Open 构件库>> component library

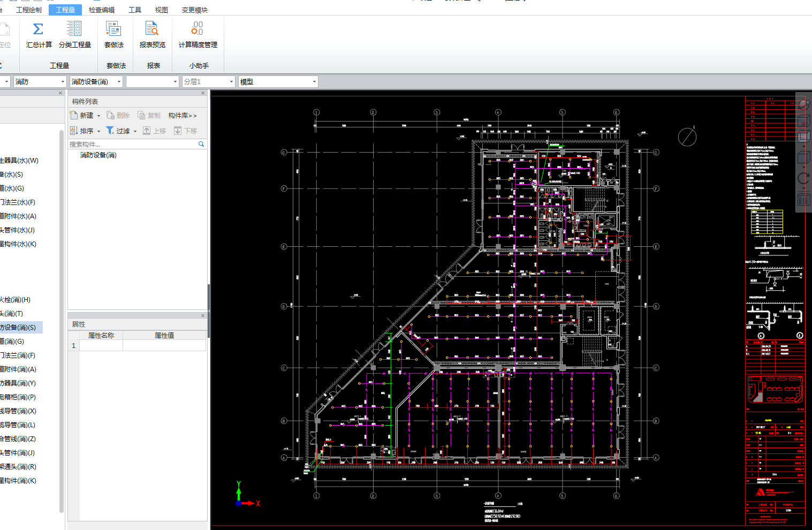point(183,116)
